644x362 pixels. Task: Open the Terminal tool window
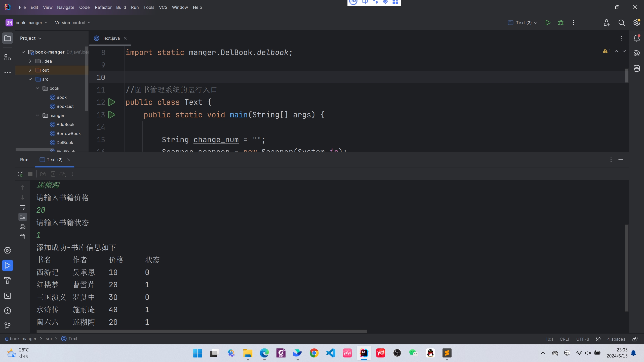point(8,296)
